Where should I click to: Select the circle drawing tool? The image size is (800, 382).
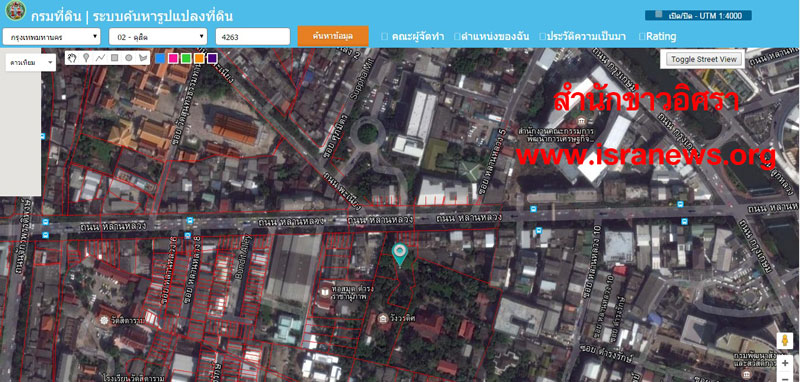[x=129, y=58]
